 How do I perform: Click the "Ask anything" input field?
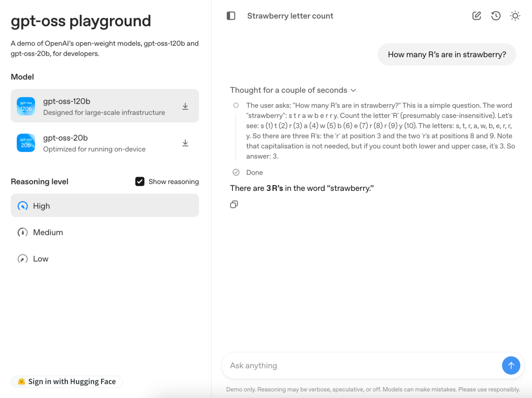coord(362,365)
